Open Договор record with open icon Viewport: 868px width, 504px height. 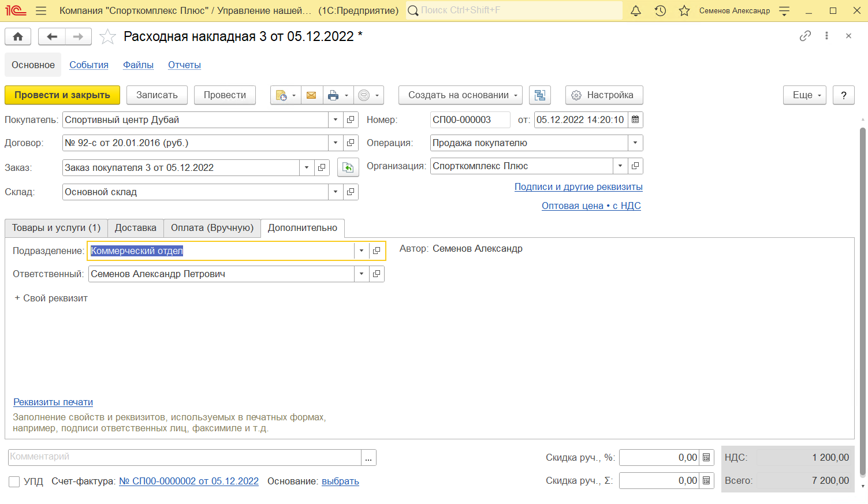pos(351,143)
